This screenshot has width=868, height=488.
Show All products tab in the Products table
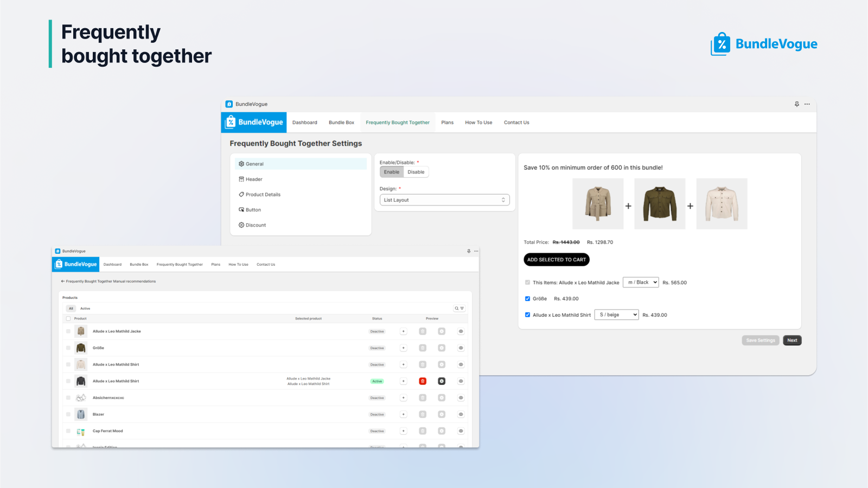click(x=71, y=309)
